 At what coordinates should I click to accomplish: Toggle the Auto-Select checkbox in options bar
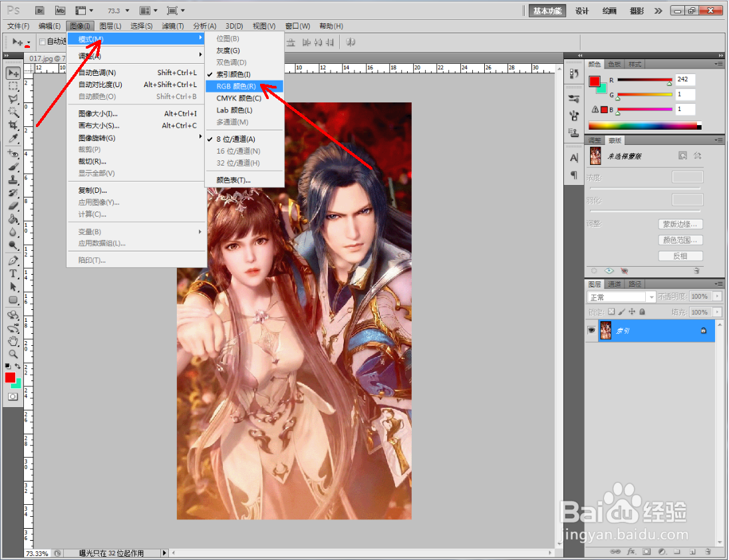tap(43, 42)
